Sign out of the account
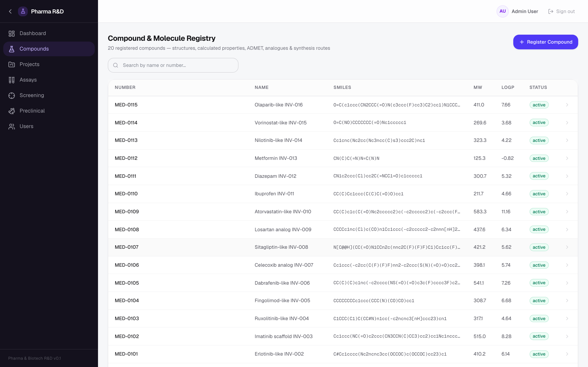This screenshot has height=367, width=588. pos(561,11)
